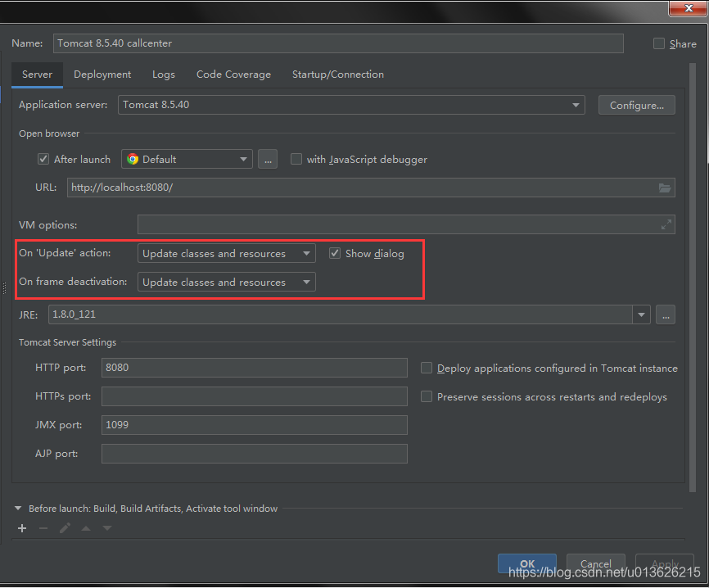The height and width of the screenshot is (588, 709).
Task: Uncheck the Show dialog checkbox
Action: click(x=335, y=253)
